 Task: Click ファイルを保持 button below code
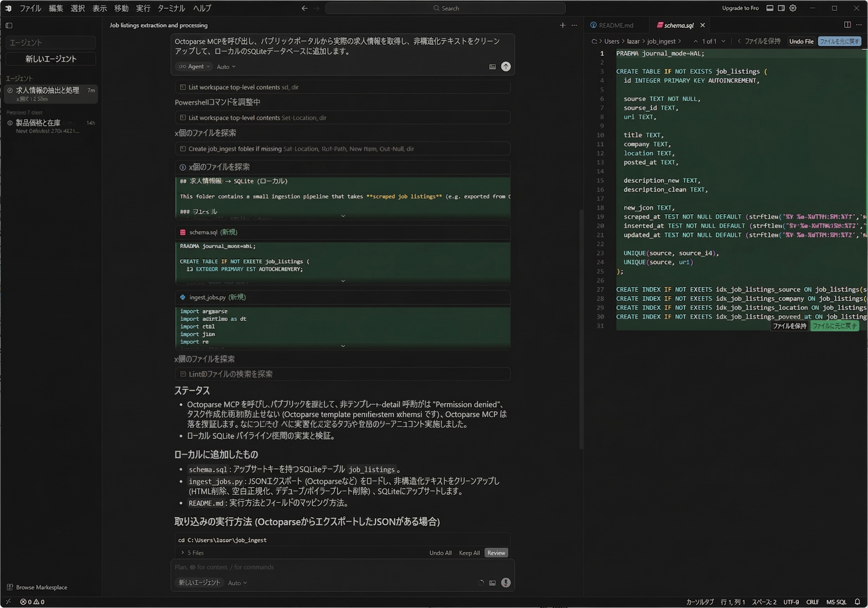click(x=789, y=325)
